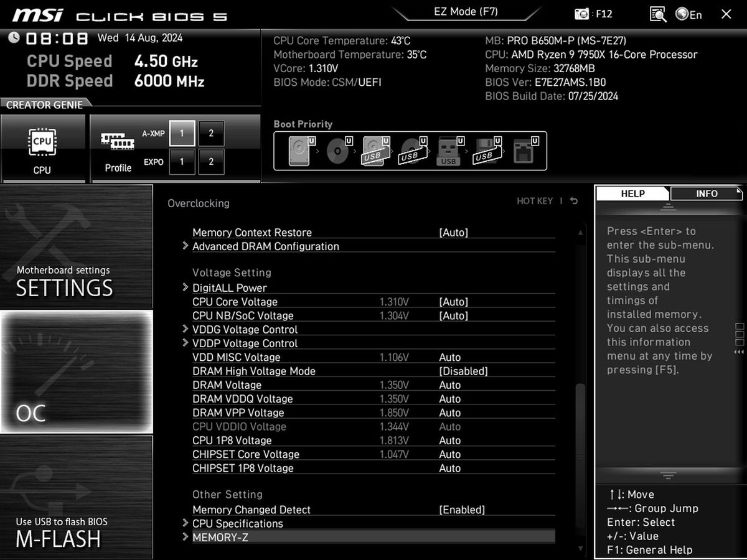This screenshot has width=747, height=560.
Task: Select USB key boot device icon
Action: tap(449, 151)
